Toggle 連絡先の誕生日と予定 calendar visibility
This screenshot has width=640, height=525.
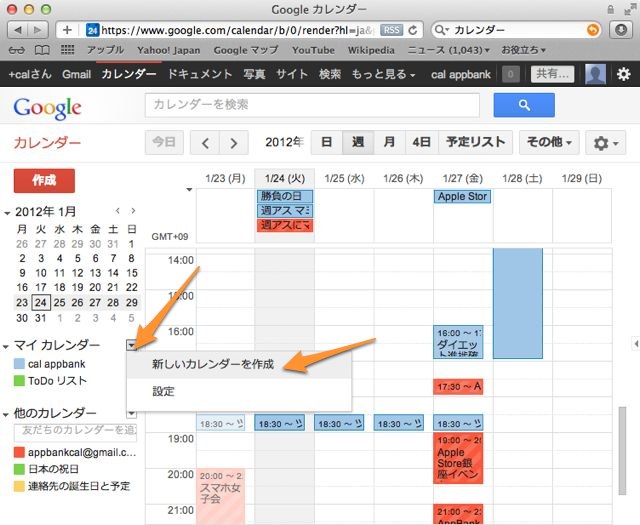(19, 486)
